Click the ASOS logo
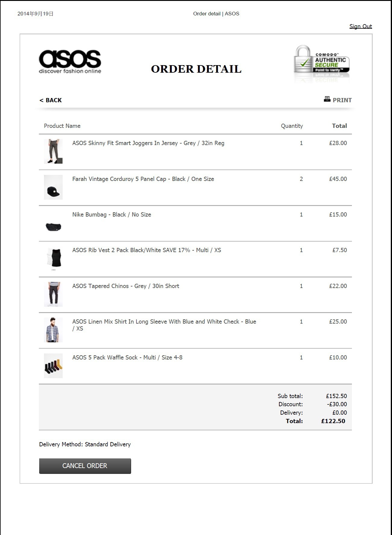This screenshot has width=392, height=535. tap(70, 62)
